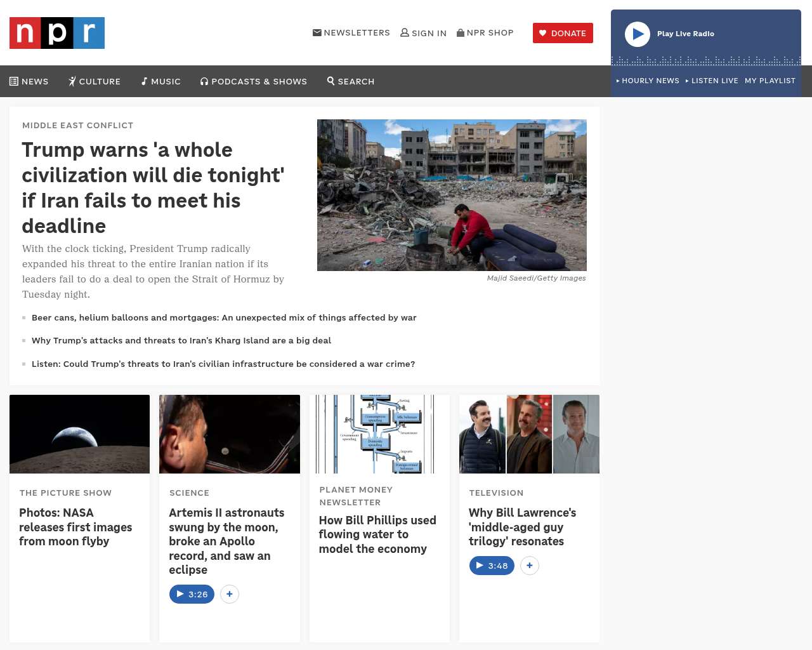
Task: Start Play Live Radio button
Action: coord(638,34)
